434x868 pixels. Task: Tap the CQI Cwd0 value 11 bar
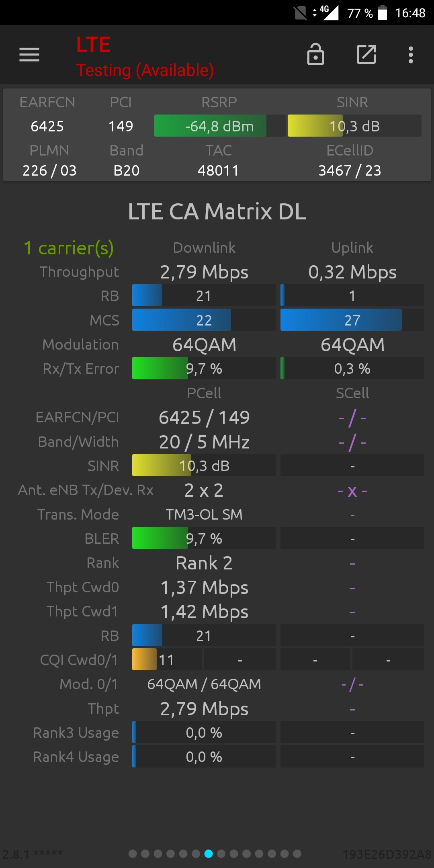pos(167,659)
